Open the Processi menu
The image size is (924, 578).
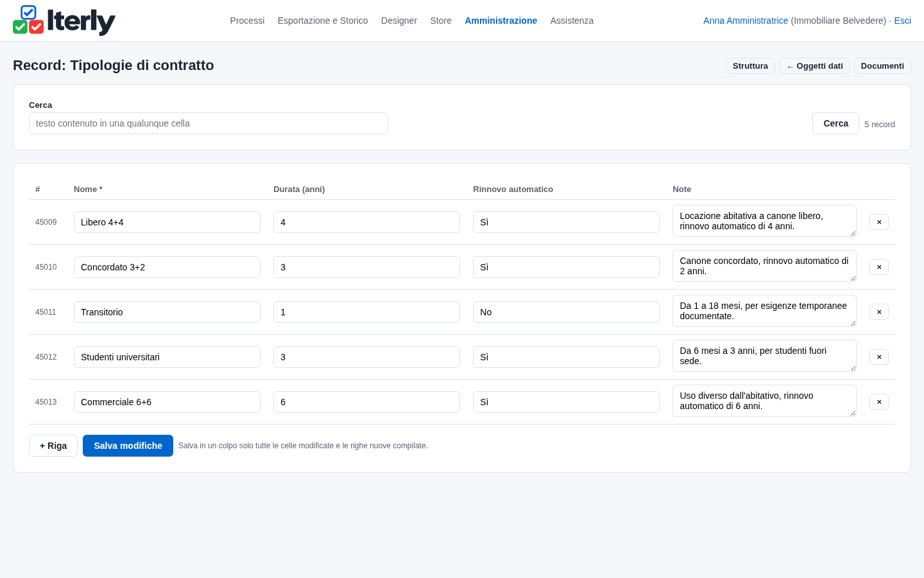pyautogui.click(x=247, y=21)
